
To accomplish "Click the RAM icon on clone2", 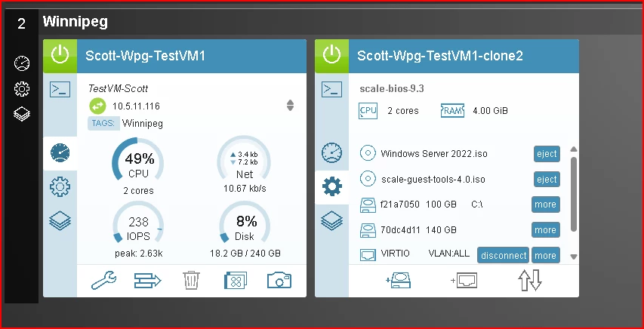I will coord(452,110).
